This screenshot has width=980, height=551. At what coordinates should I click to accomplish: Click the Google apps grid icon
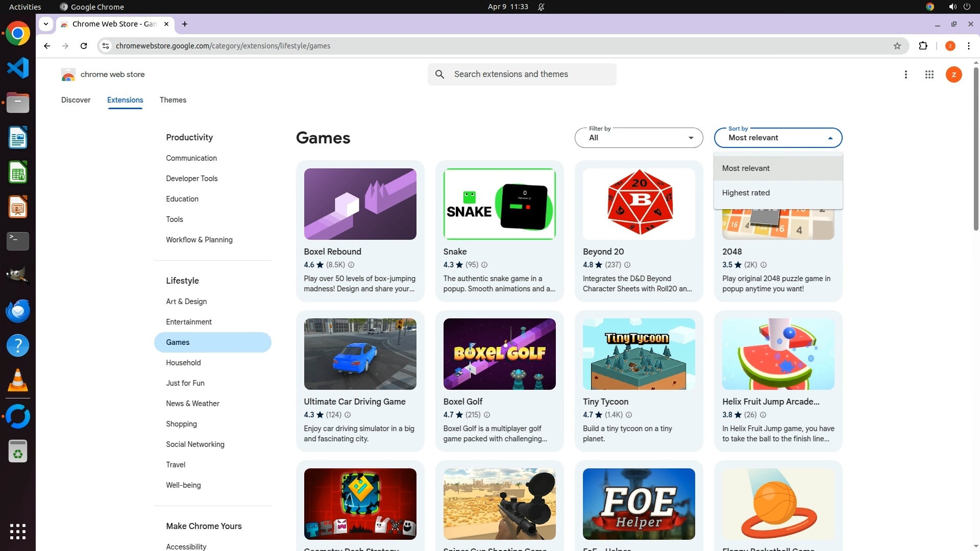click(929, 74)
